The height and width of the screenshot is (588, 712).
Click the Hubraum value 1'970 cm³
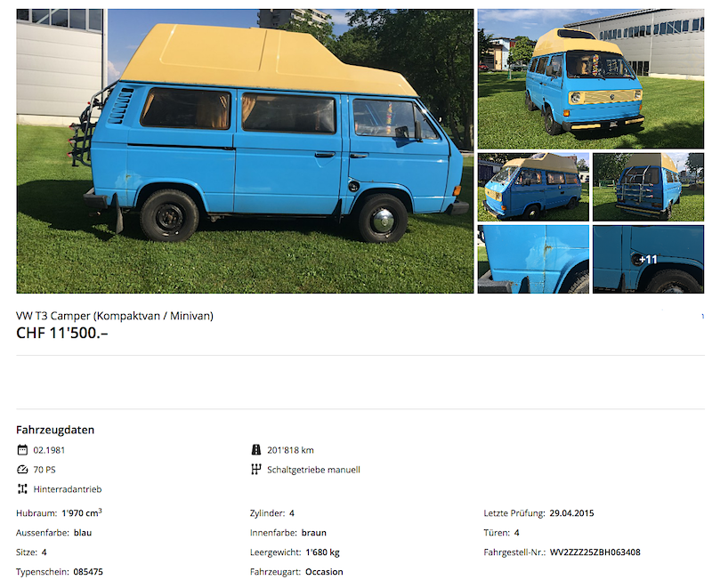click(82, 512)
